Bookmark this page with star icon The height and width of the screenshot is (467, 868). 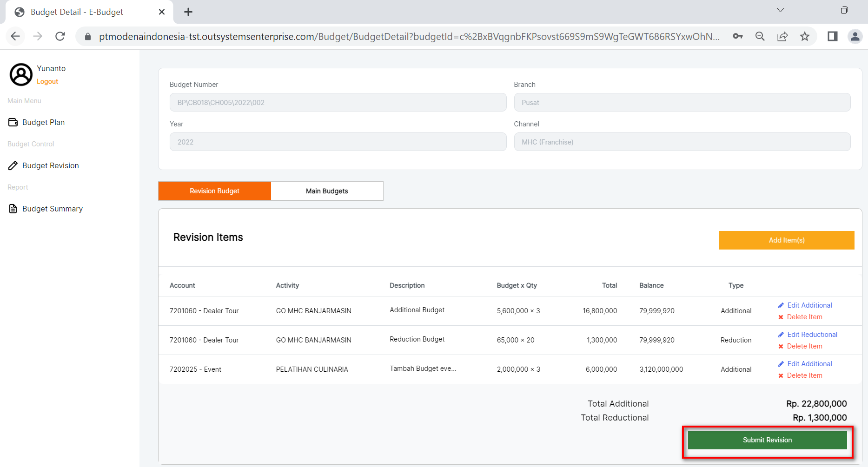[805, 36]
